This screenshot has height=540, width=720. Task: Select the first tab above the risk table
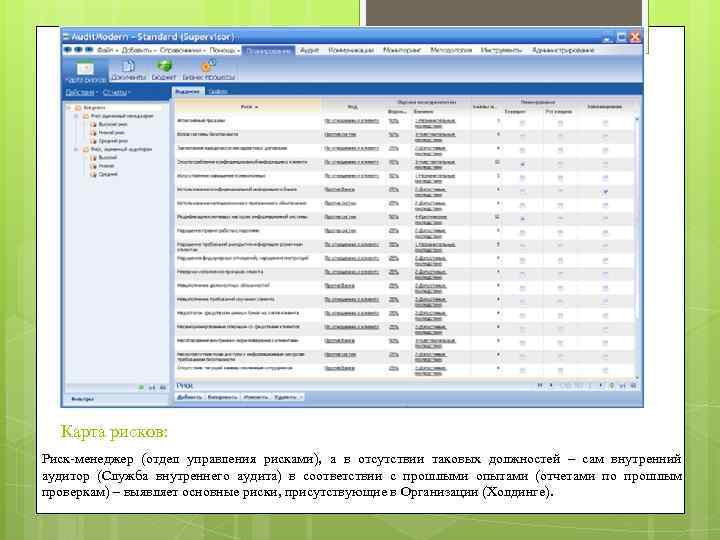click(187, 92)
